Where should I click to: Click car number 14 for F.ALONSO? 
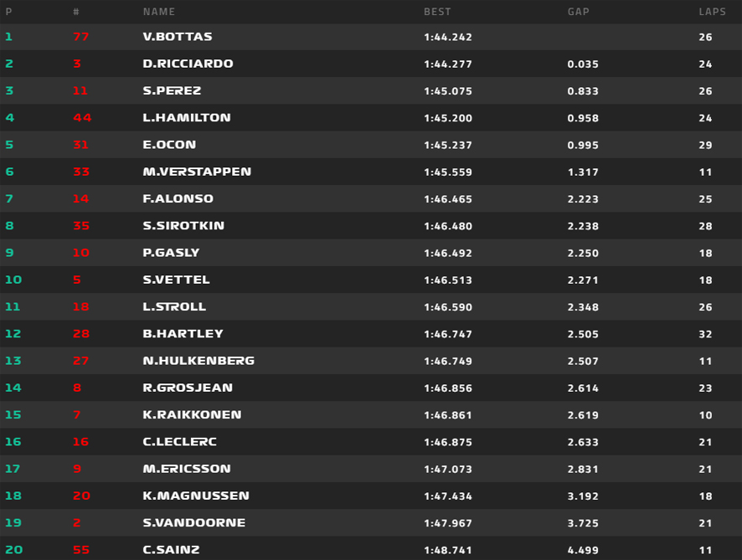pos(80,198)
